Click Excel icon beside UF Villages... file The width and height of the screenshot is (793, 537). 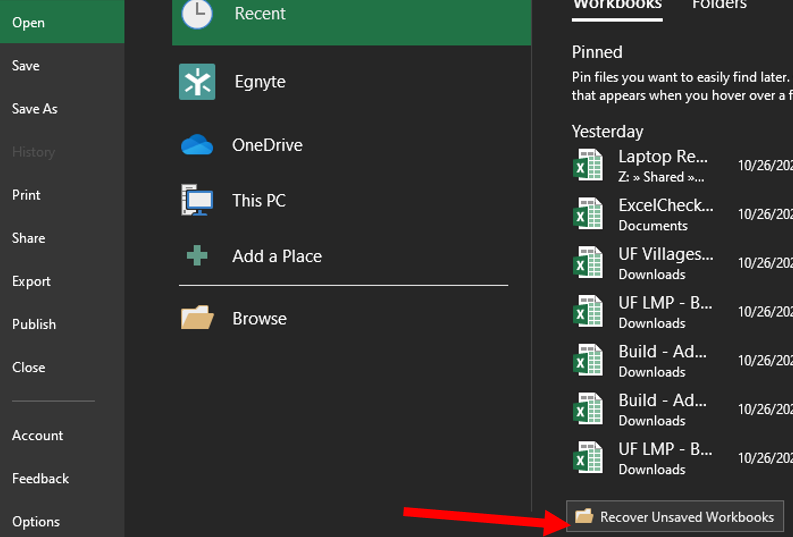(588, 262)
